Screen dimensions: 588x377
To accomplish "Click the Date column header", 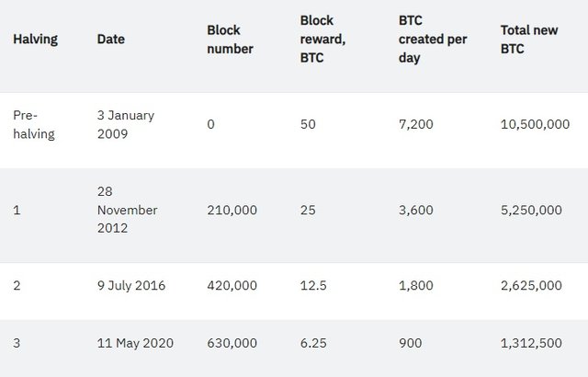I will 111,39.
